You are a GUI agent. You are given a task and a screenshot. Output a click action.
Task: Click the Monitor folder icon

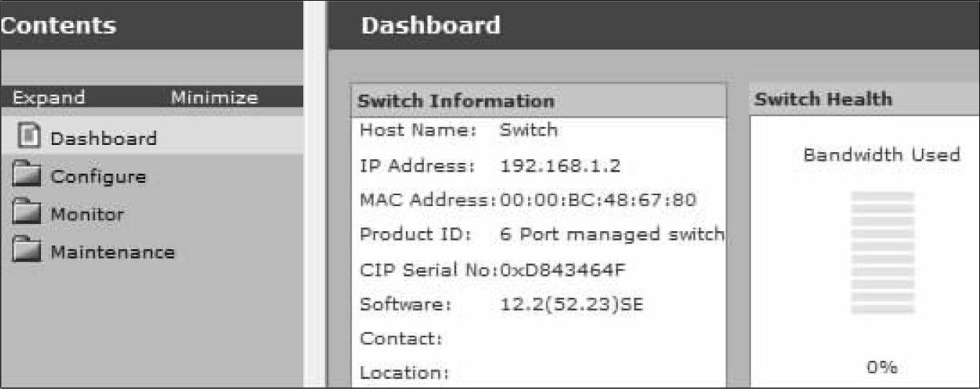(27, 214)
